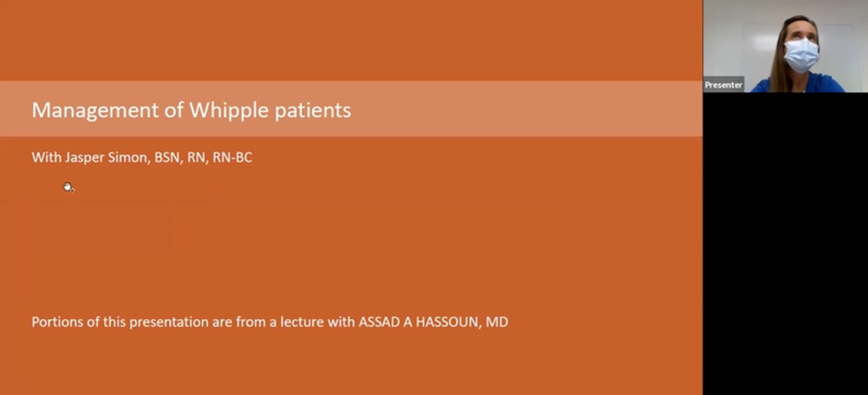
Task: Click the word "With" starting the subtitle
Action: pyautogui.click(x=45, y=157)
